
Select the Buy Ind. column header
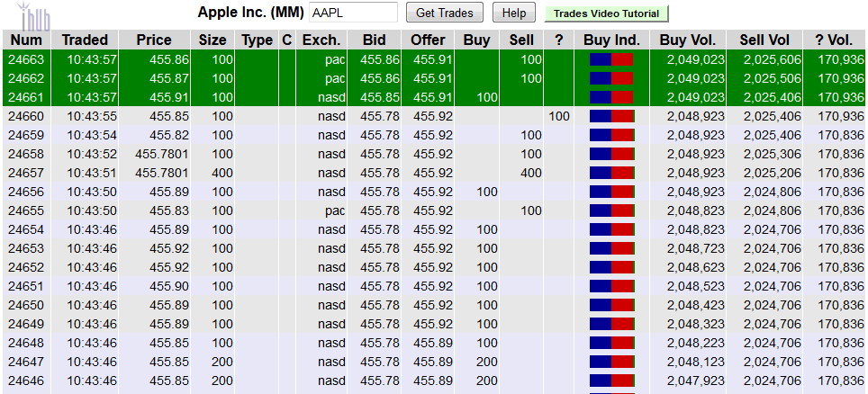coord(611,40)
